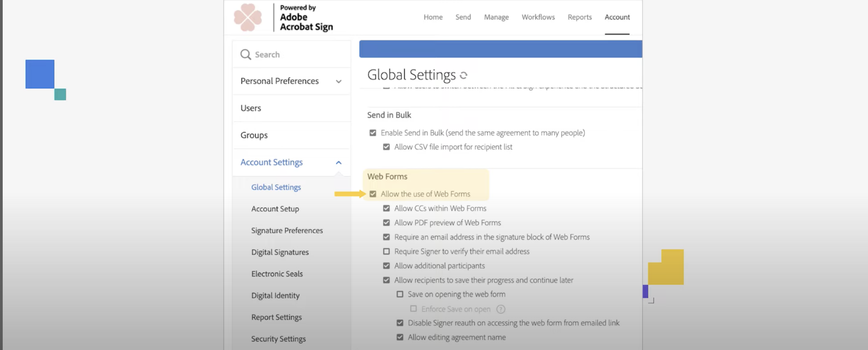Toggle Allow the use of Web Forms
The width and height of the screenshot is (868, 350).
[373, 194]
